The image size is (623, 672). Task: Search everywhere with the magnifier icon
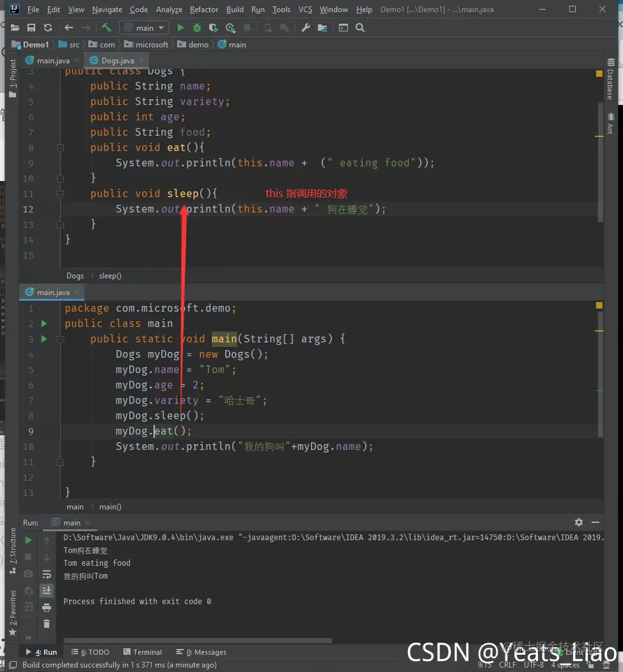point(360,28)
